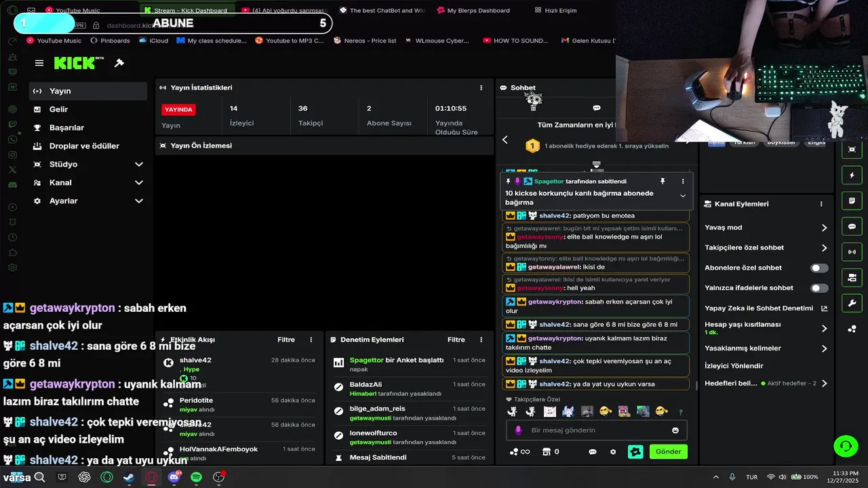This screenshot has width=868, height=488.
Task: Click the chat panel scrollbar
Action: click(696, 386)
